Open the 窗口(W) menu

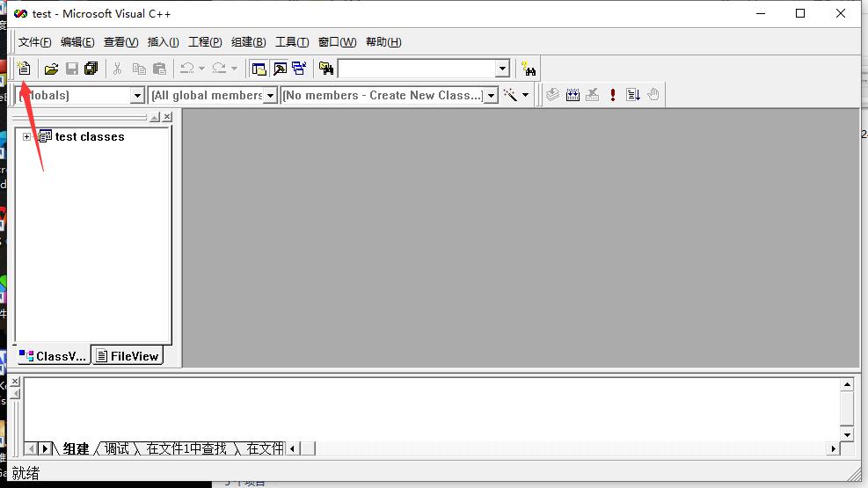pos(337,42)
